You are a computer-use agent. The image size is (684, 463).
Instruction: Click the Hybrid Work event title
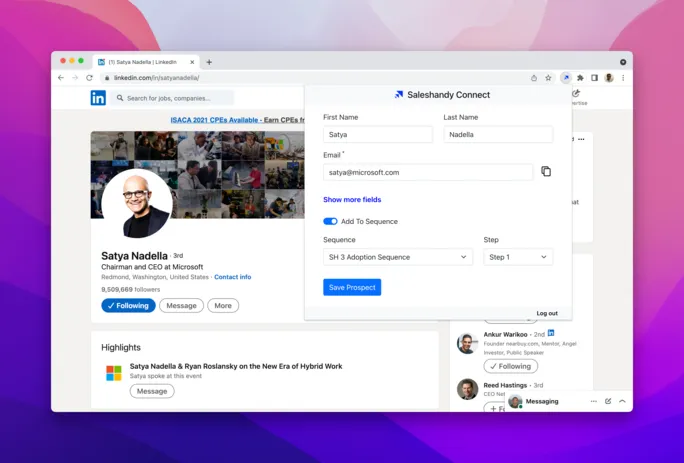coord(236,366)
